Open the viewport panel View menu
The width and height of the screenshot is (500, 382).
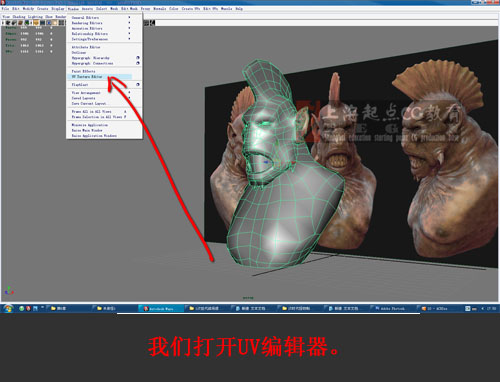(6, 17)
